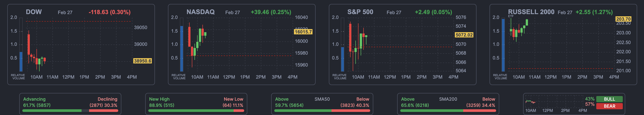Viewport: 644px width, 115px height.
Task: Click the DOW candlestick chart candles
Action: pyautogui.click(x=36, y=51)
